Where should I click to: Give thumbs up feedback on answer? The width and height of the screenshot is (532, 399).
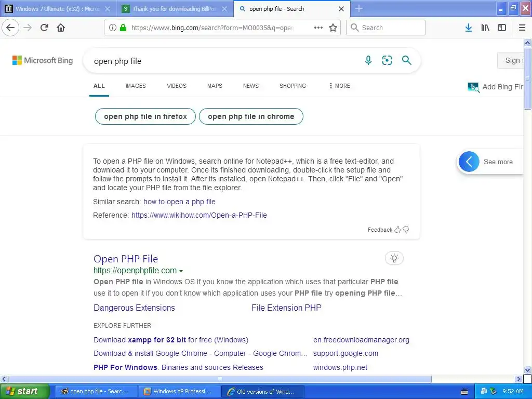coord(397,230)
